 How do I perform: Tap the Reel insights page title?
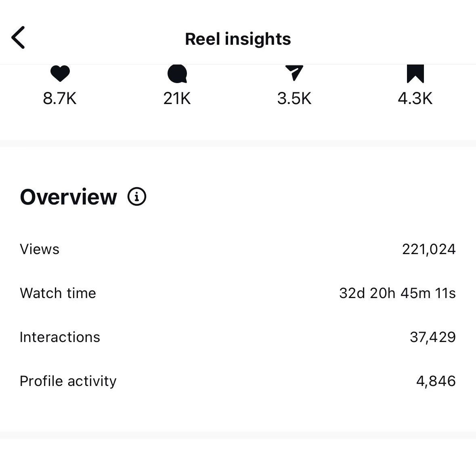pos(238,39)
